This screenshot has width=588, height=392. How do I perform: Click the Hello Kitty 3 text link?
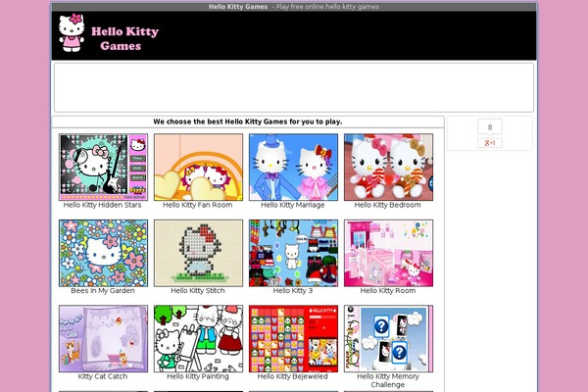(292, 291)
